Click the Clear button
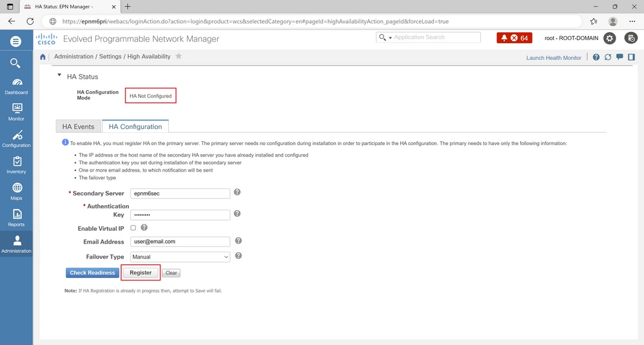The width and height of the screenshot is (644, 345). 171,273
